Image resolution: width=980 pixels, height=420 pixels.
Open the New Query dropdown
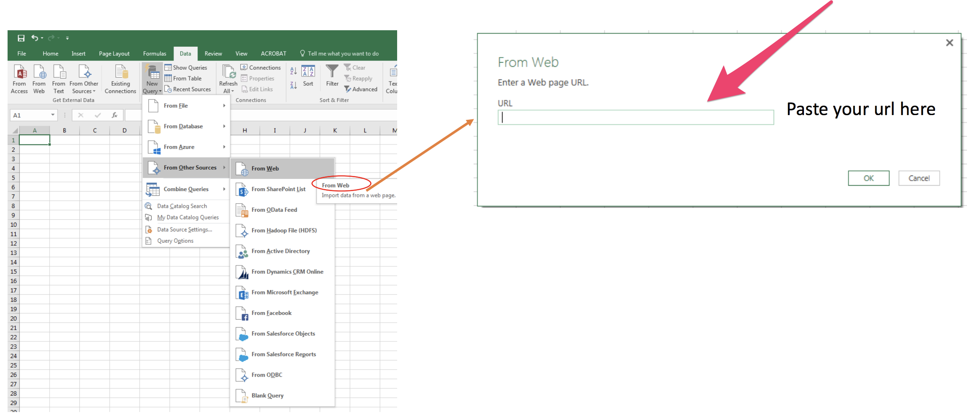pos(152,79)
